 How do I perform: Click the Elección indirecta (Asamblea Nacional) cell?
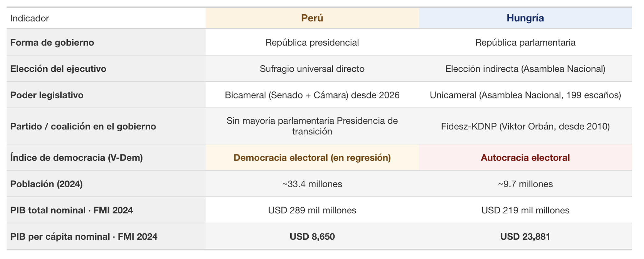[x=525, y=69]
